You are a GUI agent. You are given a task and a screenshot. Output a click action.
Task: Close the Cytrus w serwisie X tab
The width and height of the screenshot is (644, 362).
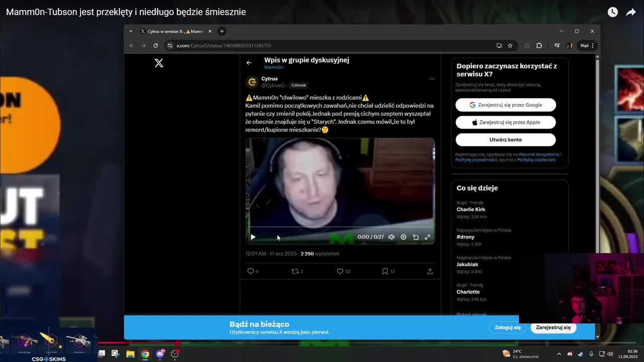tap(210, 31)
